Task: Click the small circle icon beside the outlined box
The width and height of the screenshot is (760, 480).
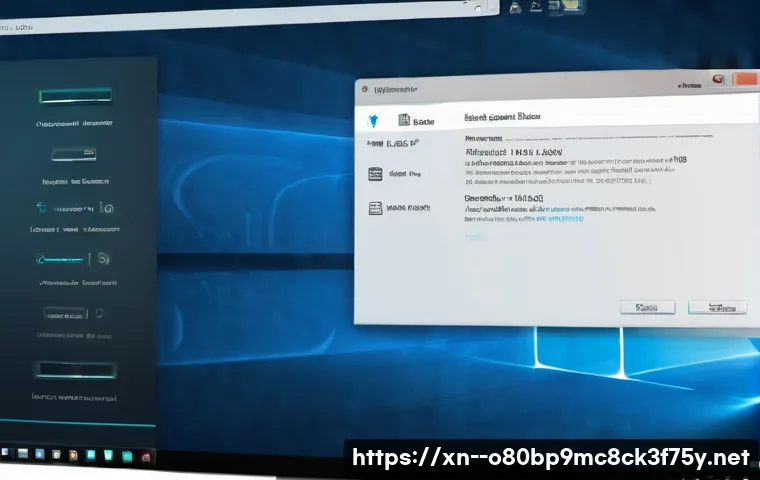Action: tap(99, 313)
